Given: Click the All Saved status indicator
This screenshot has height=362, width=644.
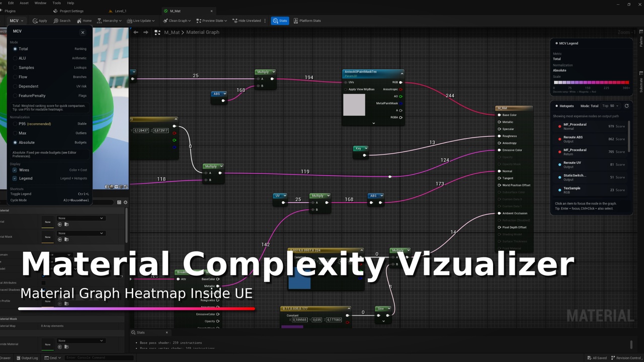Looking at the screenshot, I should [x=598, y=358].
